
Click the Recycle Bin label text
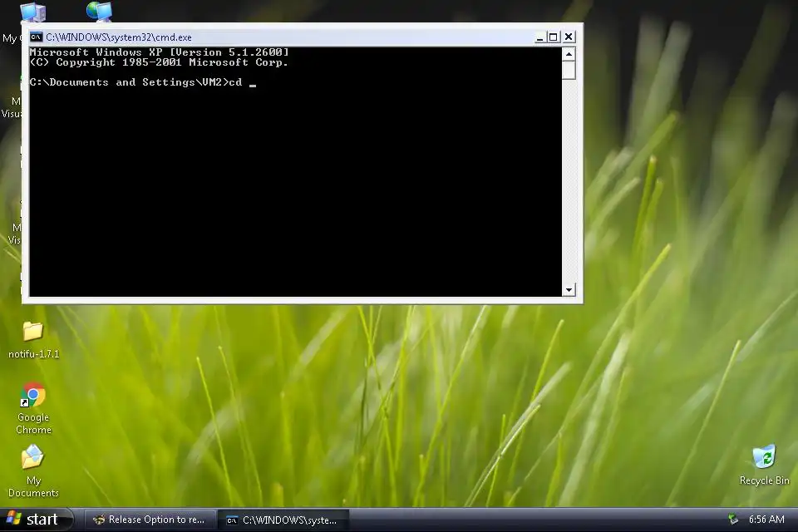click(x=765, y=480)
